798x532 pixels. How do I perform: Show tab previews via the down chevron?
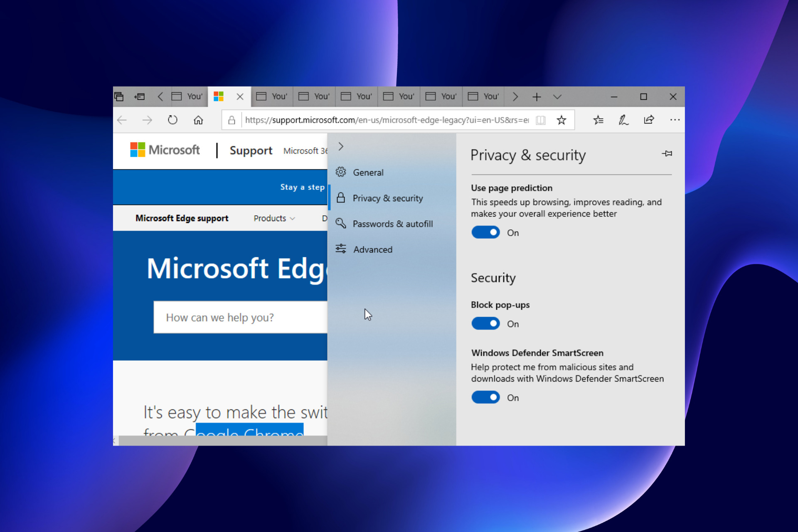(557, 97)
